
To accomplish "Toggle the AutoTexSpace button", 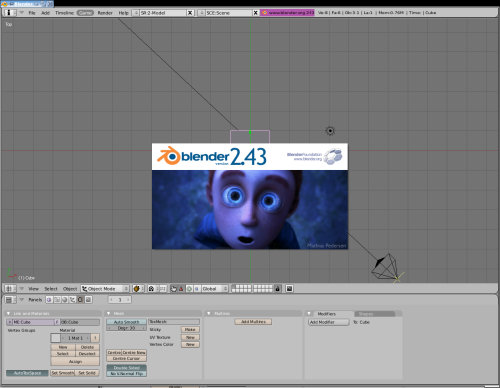I will 27,373.
